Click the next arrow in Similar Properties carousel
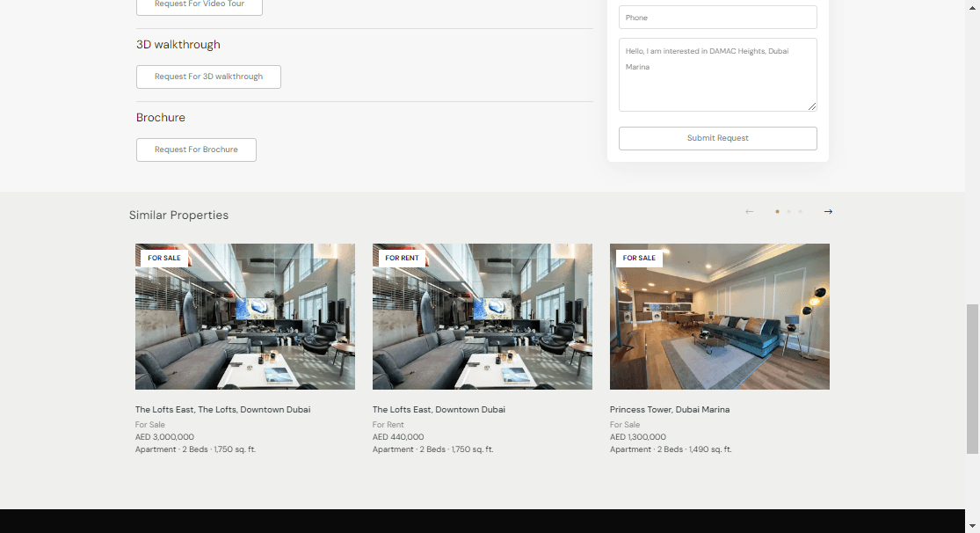Viewport: 980px width, 533px height. pos(828,211)
